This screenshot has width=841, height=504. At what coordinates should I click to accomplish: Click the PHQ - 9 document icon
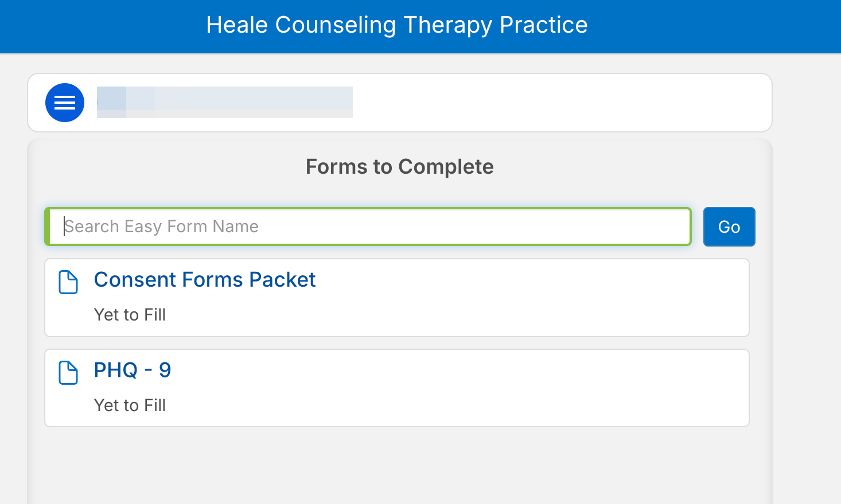click(68, 373)
